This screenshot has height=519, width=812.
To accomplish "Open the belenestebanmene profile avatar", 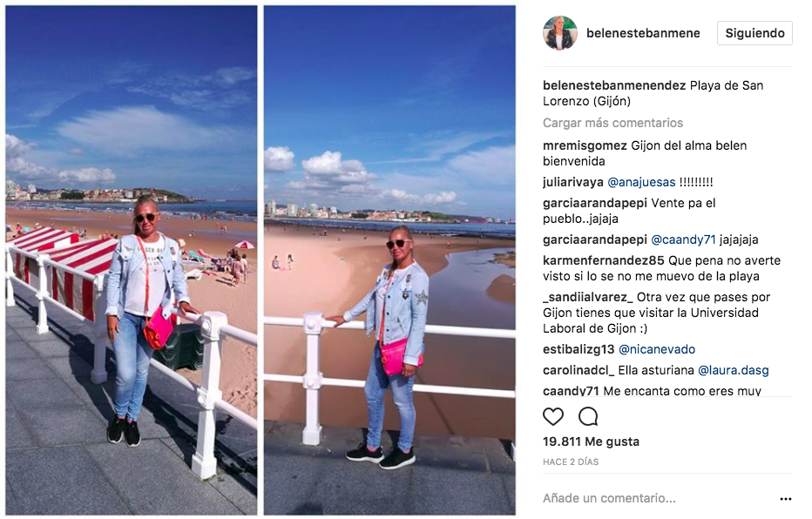I will tap(560, 33).
